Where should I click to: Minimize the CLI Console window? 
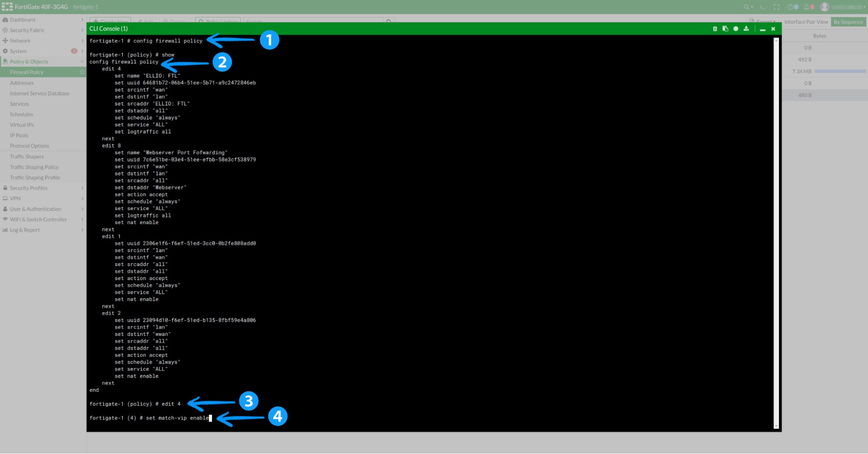coord(763,29)
